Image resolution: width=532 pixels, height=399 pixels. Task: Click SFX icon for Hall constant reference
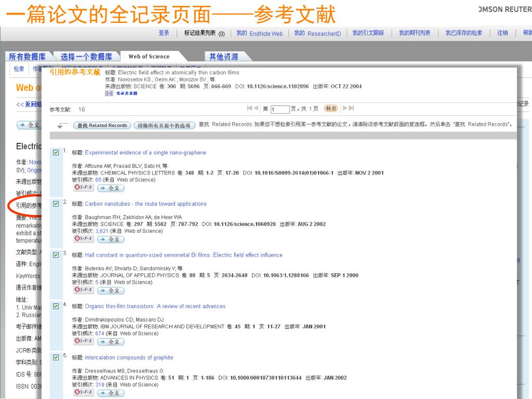coord(84,290)
